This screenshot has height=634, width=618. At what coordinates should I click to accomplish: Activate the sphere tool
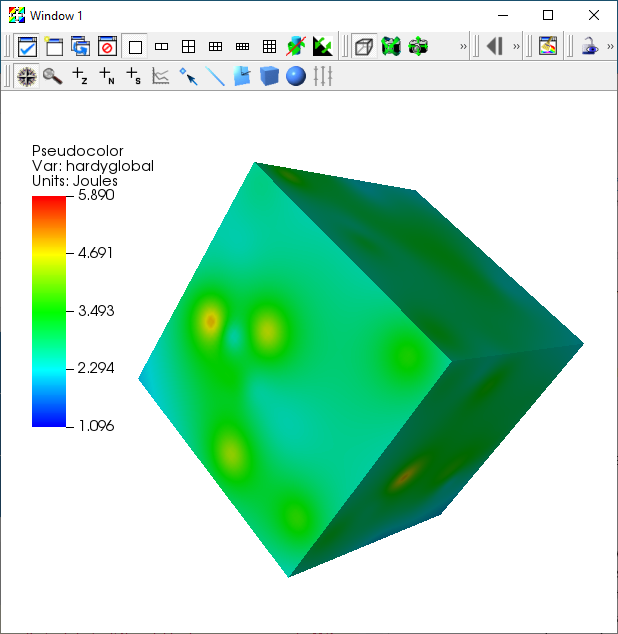(x=296, y=76)
